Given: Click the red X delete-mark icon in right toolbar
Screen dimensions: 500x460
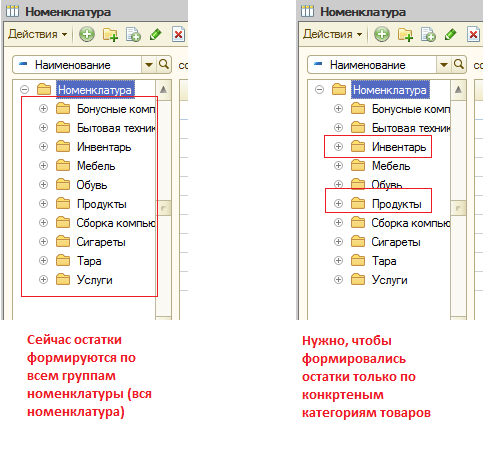Looking at the screenshot, I should pos(473,34).
